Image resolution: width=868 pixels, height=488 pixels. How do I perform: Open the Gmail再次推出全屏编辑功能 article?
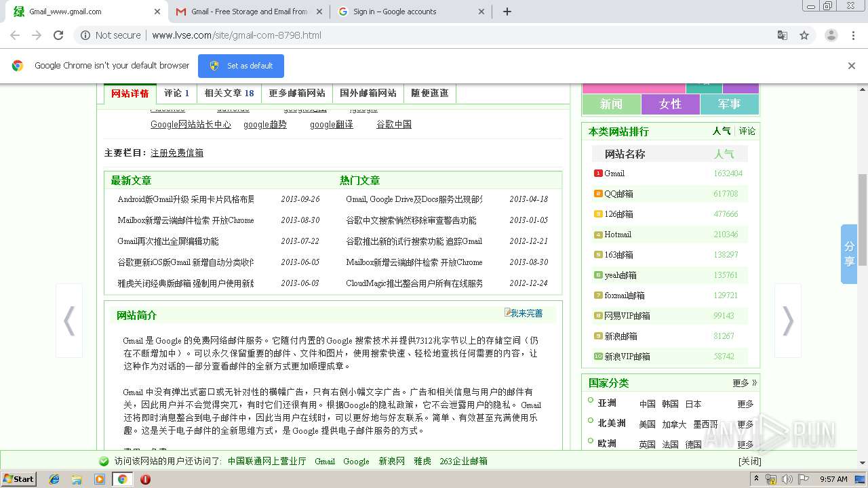pos(168,241)
